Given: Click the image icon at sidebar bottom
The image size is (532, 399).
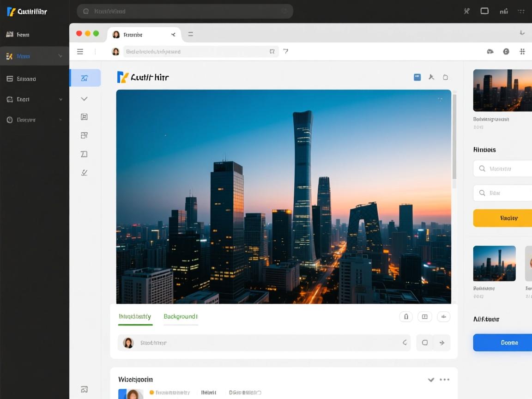Looking at the screenshot, I should point(84,389).
